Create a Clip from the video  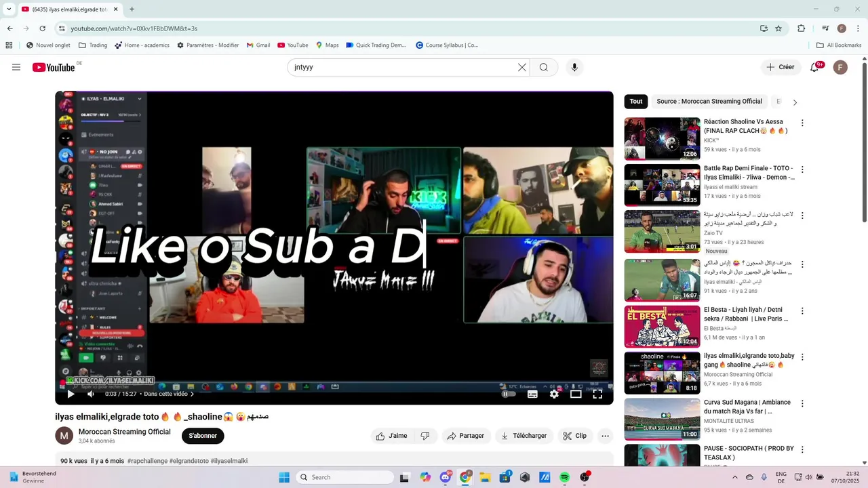click(575, 436)
